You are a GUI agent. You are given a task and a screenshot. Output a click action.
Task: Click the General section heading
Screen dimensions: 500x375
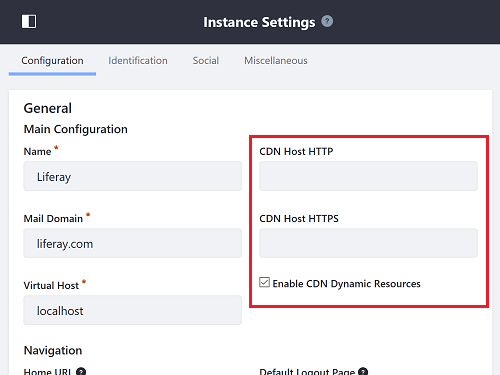tap(48, 108)
